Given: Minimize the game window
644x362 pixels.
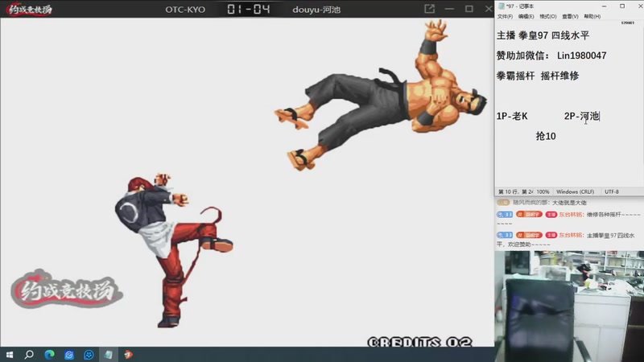Looking at the screenshot, I should click(x=449, y=9).
